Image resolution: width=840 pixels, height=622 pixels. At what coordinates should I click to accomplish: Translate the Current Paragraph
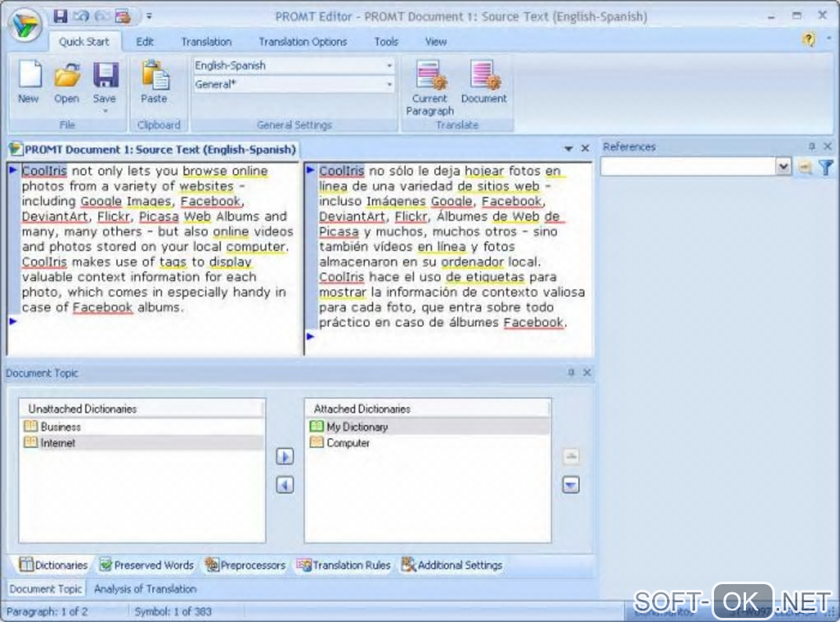click(430, 88)
